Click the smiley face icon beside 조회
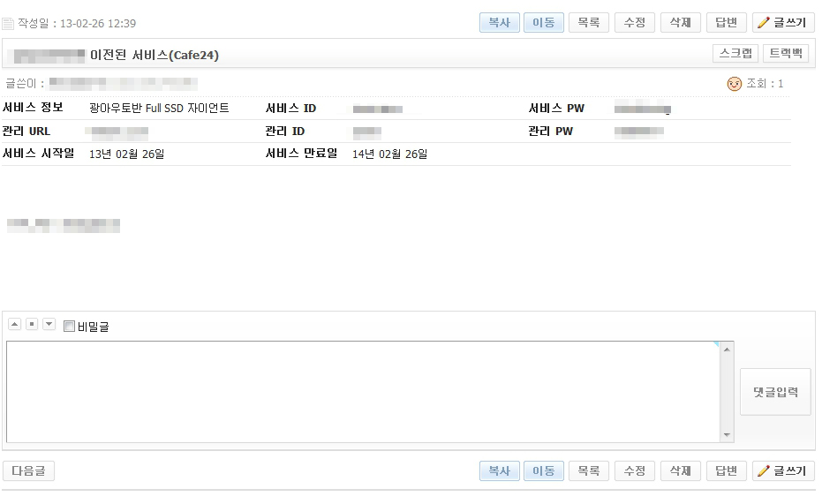Screen dimensions: 822x504 (x=734, y=84)
